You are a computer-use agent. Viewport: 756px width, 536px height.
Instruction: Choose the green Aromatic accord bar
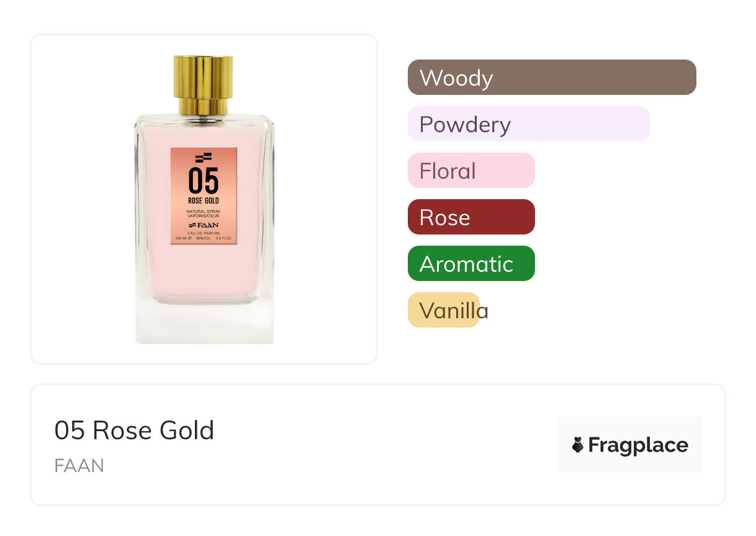pos(470,264)
